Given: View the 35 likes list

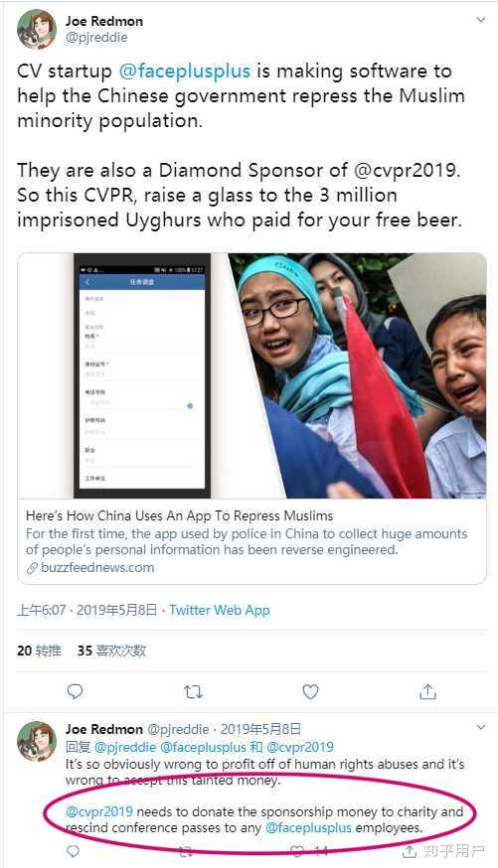Looking at the screenshot, I should [112, 651].
